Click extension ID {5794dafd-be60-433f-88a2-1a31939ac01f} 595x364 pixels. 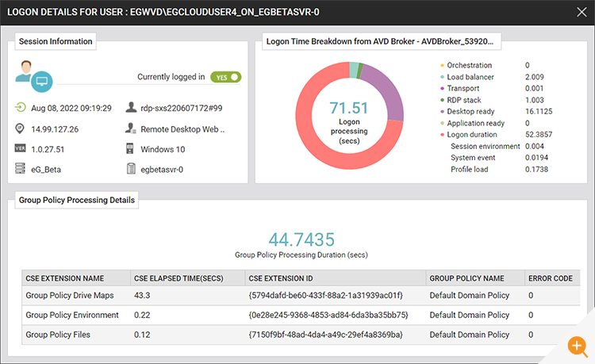click(x=325, y=295)
